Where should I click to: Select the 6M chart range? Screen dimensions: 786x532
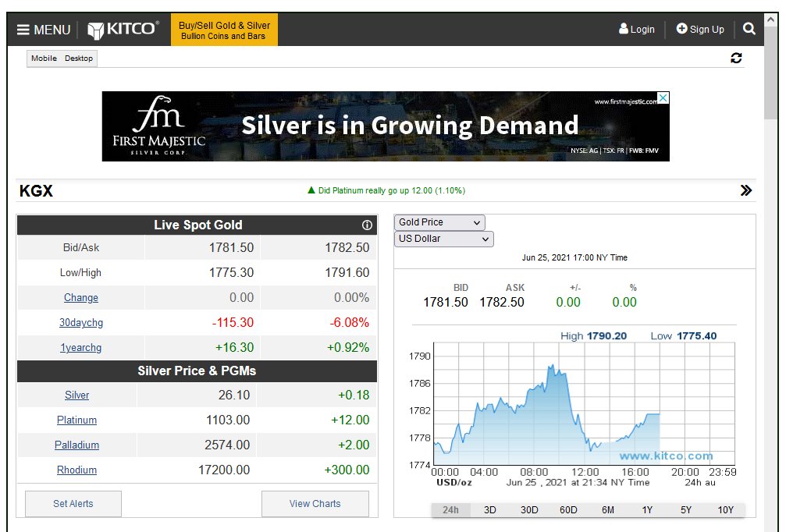click(x=607, y=510)
